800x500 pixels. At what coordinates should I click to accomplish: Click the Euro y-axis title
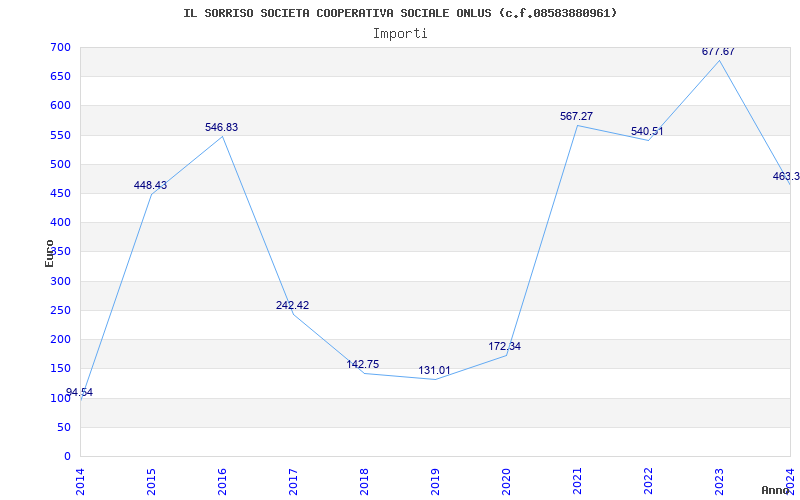[49, 253]
